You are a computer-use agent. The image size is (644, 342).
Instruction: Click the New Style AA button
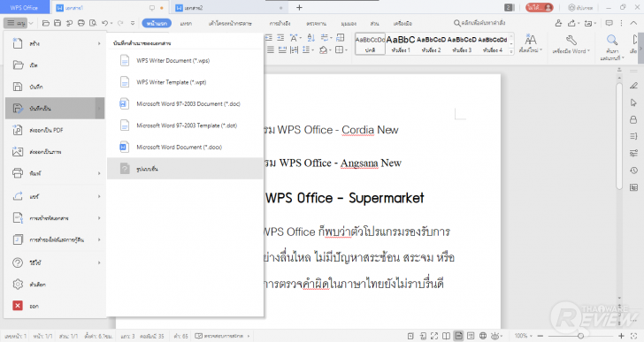pyautogui.click(x=531, y=43)
